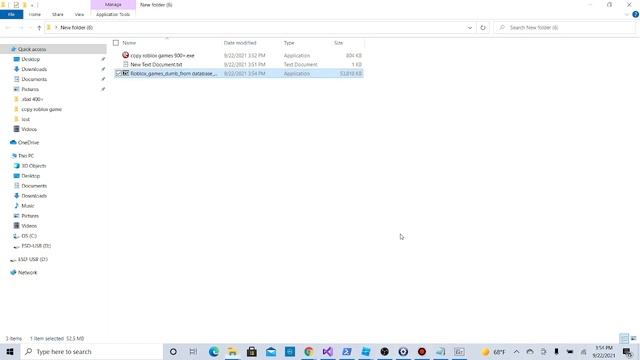Open the File ribbon tab
This screenshot has height=360, width=640.
click(11, 14)
